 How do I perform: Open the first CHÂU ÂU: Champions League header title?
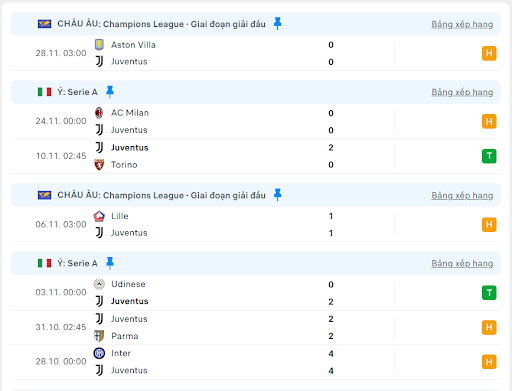coord(161,24)
